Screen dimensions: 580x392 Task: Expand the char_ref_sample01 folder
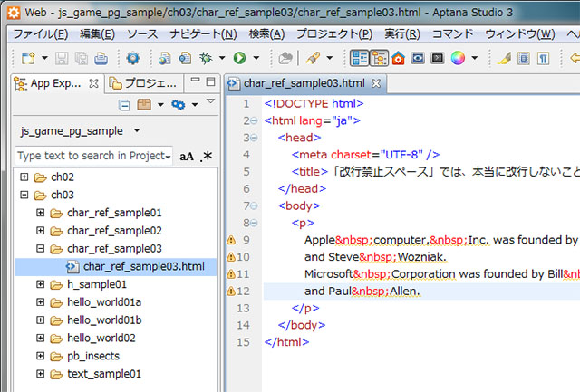coord(40,213)
